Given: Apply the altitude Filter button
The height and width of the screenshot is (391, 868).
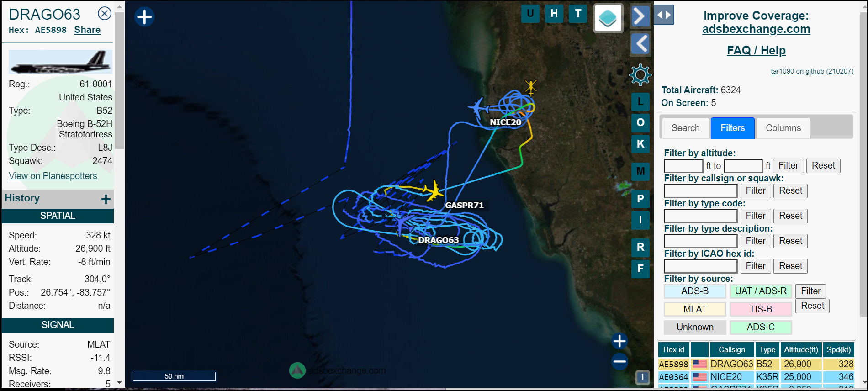Looking at the screenshot, I should point(788,165).
